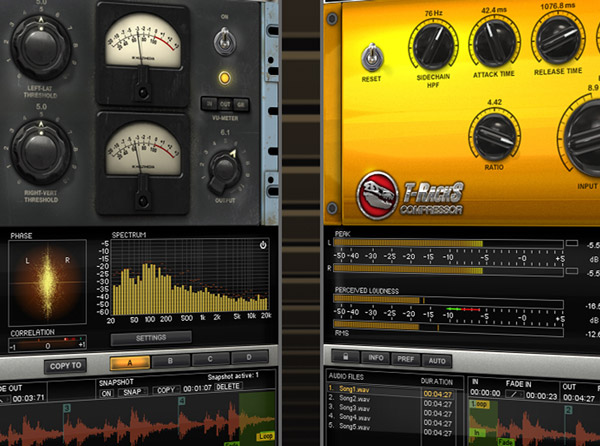Click the Peak L meter bar

tap(448, 243)
